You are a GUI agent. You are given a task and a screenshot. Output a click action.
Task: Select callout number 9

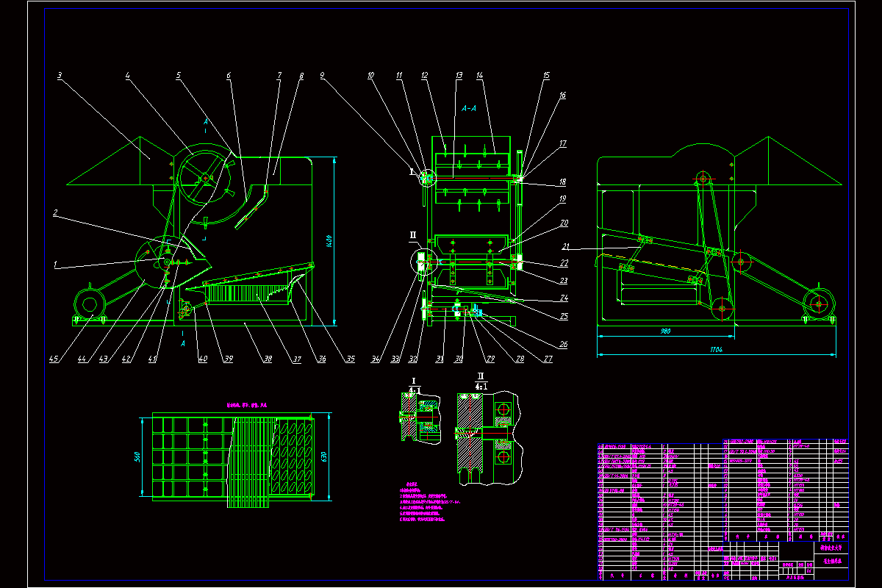322,74
